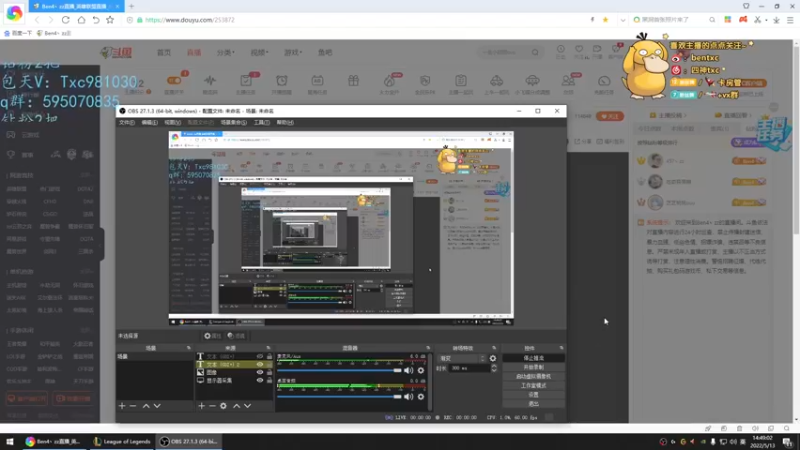
Task: Open Mic/Aux audio settings gear
Action: [420, 370]
